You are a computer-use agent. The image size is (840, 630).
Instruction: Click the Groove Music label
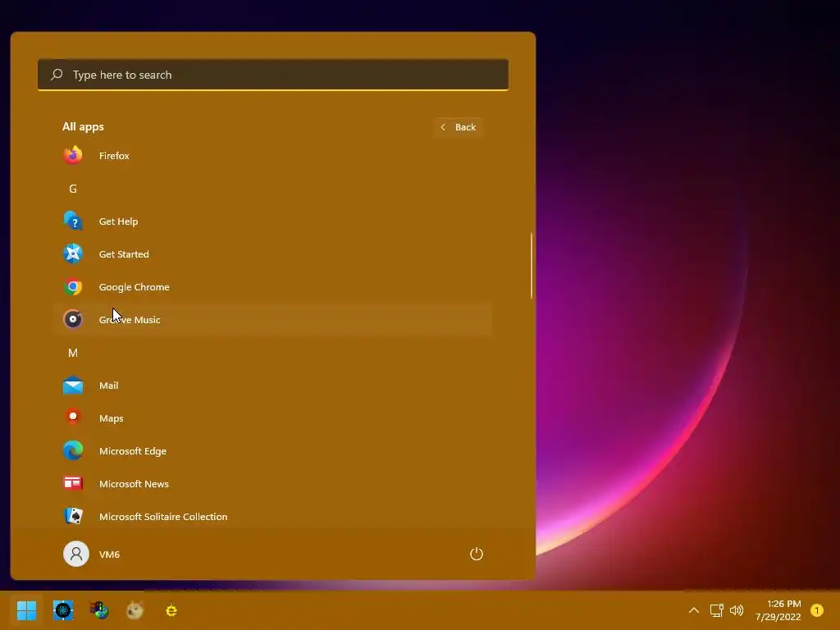pyautogui.click(x=130, y=319)
